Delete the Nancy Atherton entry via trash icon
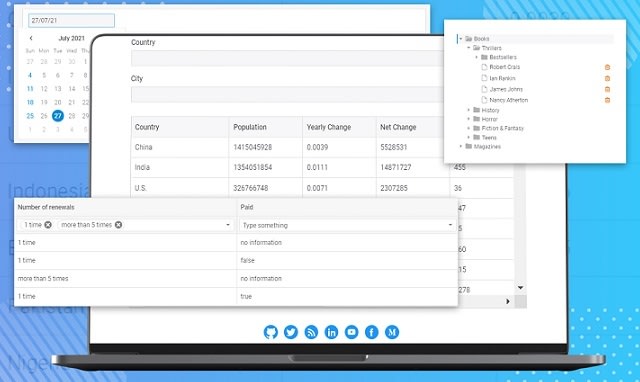 [607, 100]
